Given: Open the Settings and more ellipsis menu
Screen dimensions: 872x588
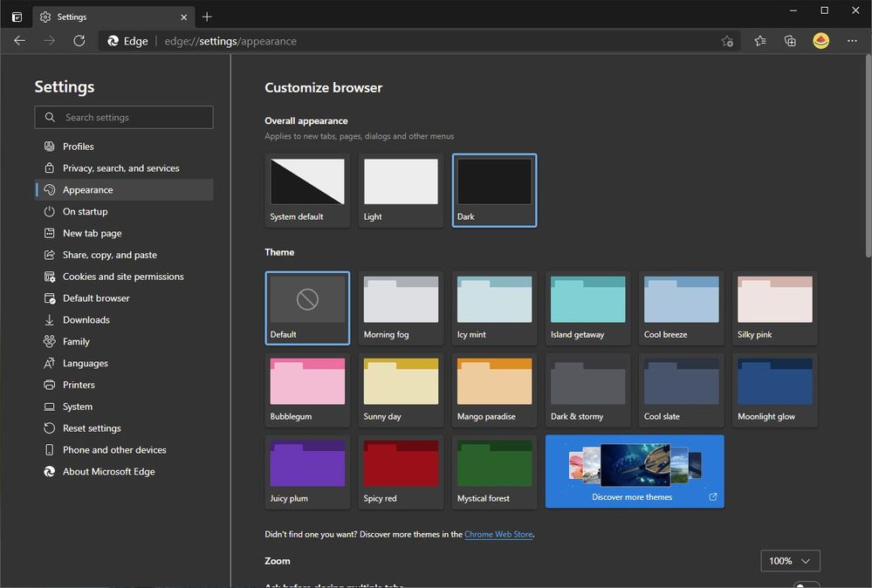Looking at the screenshot, I should [852, 41].
